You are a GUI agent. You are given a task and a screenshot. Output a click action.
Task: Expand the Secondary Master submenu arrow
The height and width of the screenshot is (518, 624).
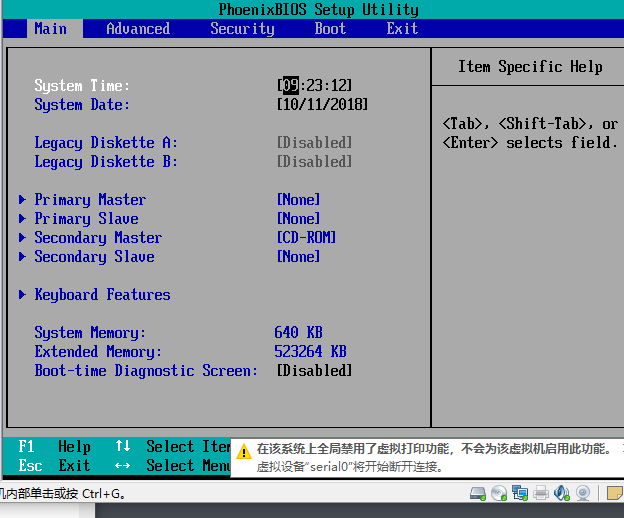coord(22,238)
